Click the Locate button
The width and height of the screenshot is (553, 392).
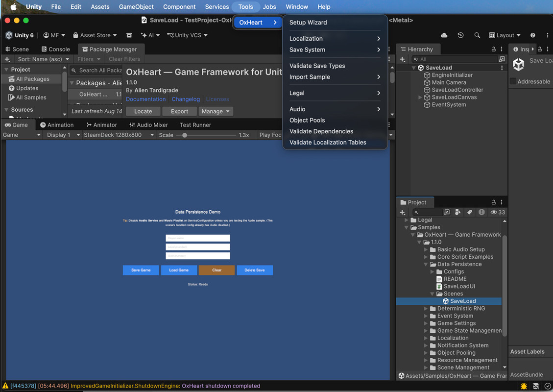point(143,112)
